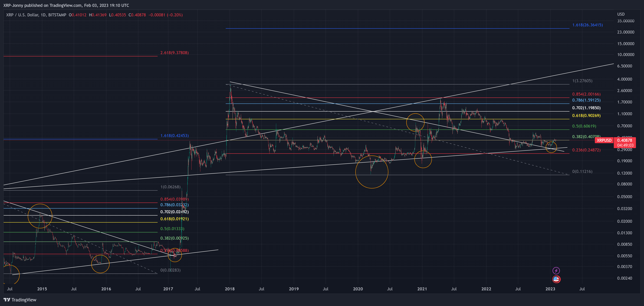Click the open value O0.41012

coord(77,15)
